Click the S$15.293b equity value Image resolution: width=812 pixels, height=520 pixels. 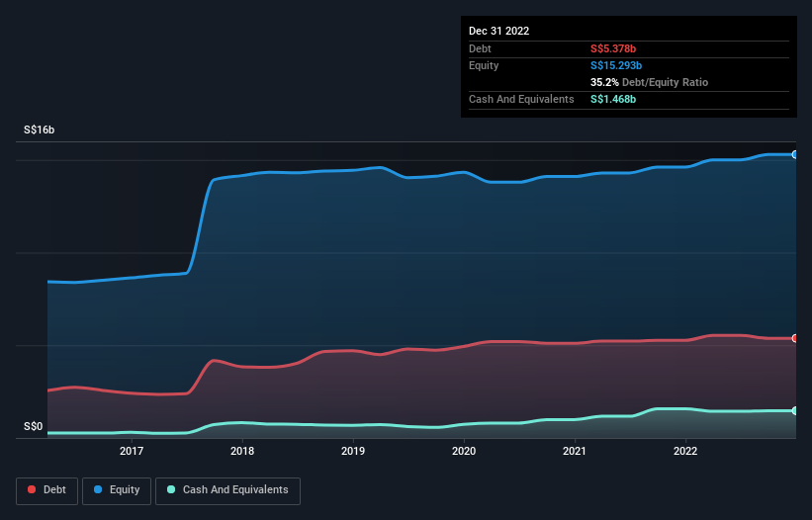(x=616, y=65)
